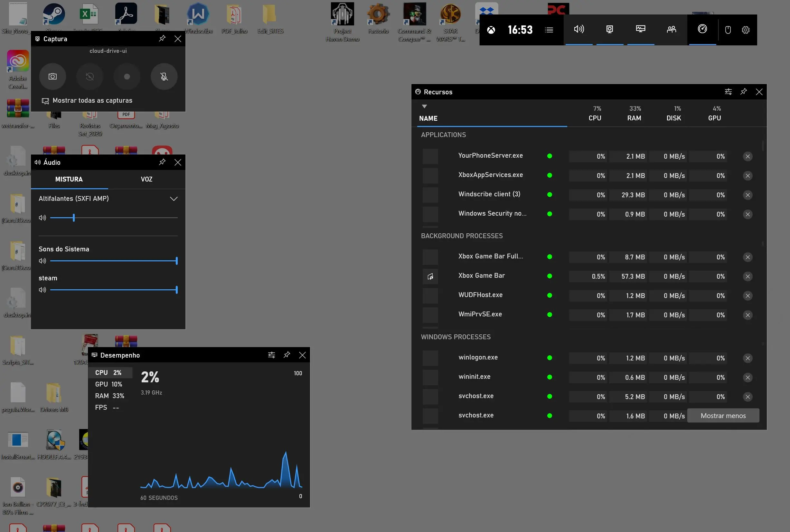Open the Windscribe desktop shortcut

click(198, 19)
